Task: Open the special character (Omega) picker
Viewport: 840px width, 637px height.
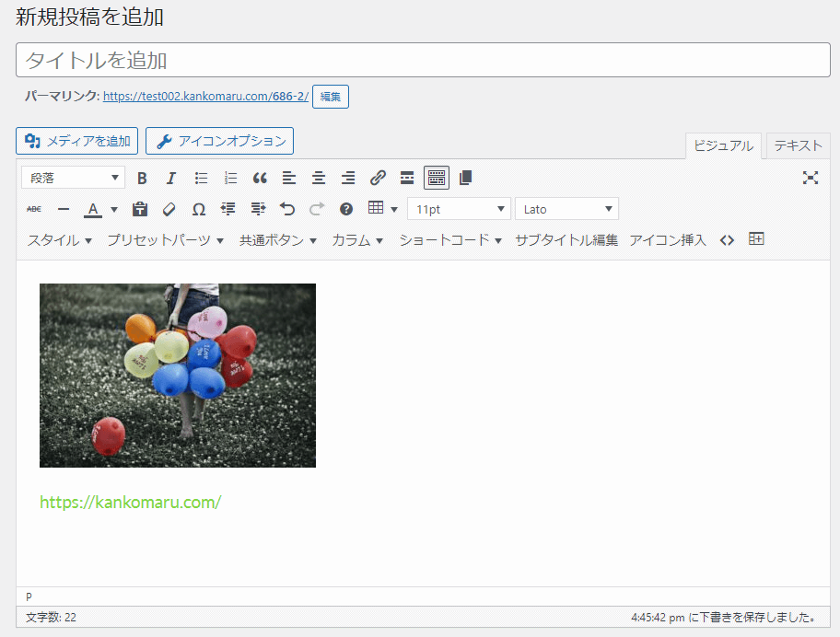Action: [199, 209]
